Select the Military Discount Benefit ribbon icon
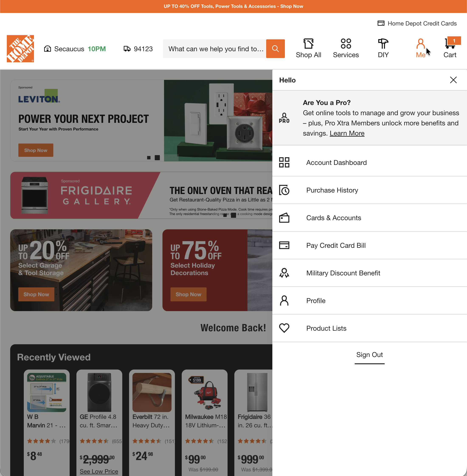 point(284,273)
